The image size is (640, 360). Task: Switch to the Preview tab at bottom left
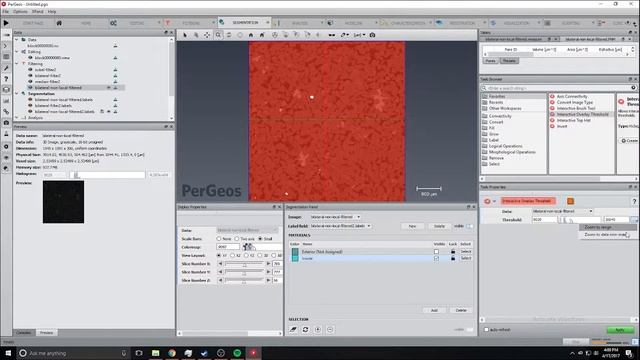coord(46,333)
